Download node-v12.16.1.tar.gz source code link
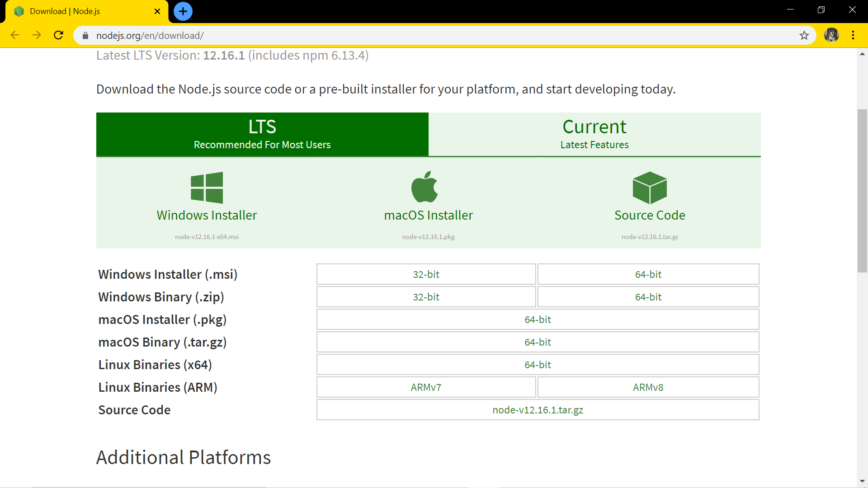The height and width of the screenshot is (488, 868). (538, 410)
